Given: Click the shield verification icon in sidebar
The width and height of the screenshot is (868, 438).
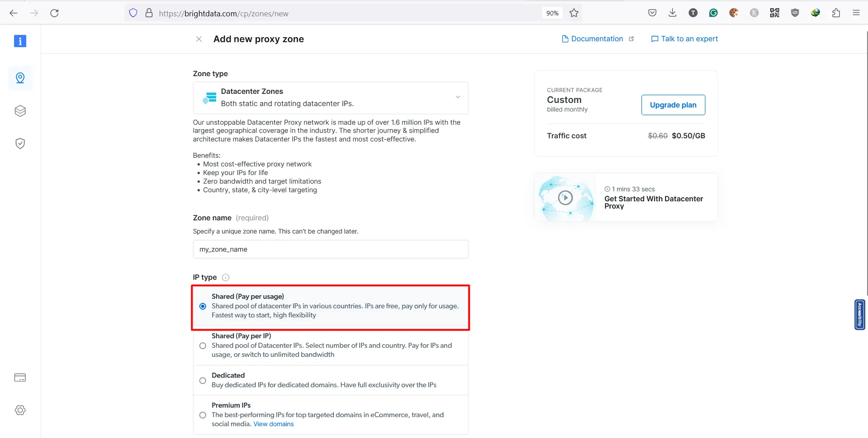Looking at the screenshot, I should pos(20,143).
